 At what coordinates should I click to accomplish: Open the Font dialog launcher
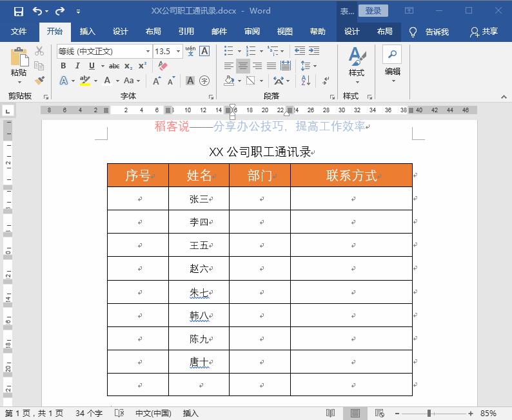[x=211, y=97]
